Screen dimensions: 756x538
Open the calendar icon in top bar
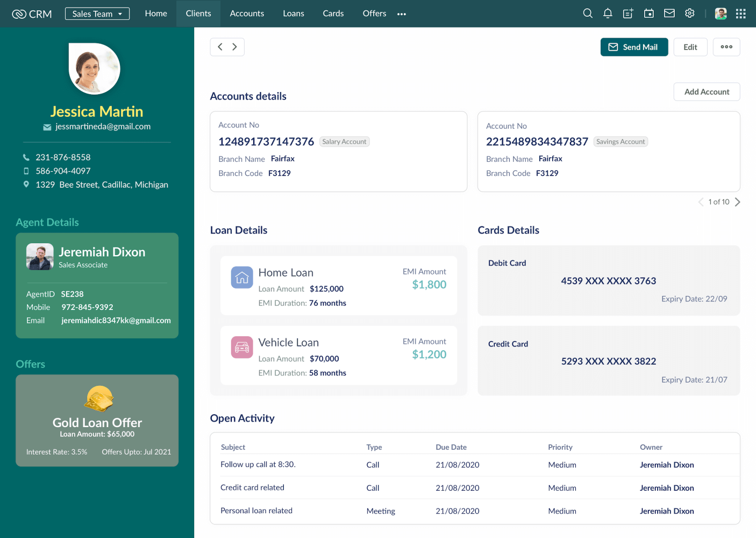point(649,13)
